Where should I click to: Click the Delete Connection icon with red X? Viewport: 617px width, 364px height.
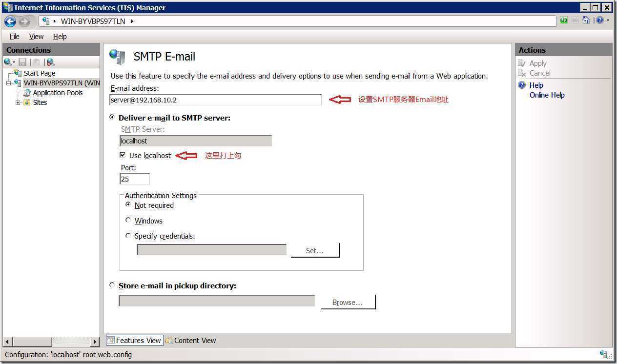click(50, 62)
